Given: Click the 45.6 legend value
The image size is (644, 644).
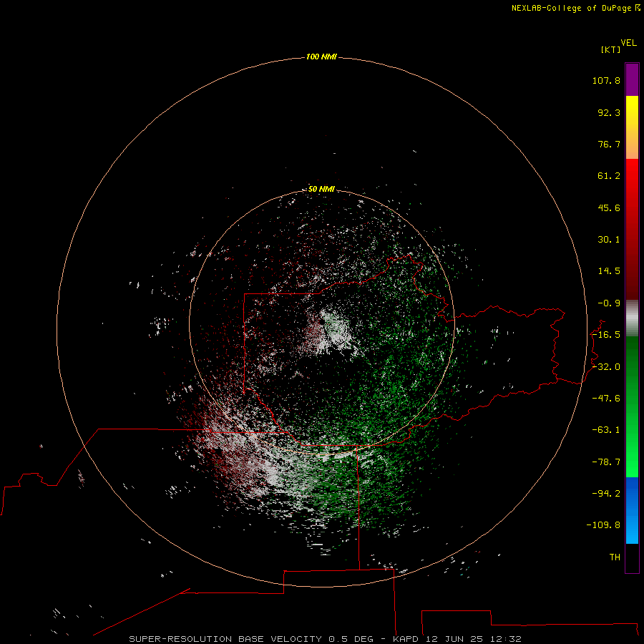Looking at the screenshot, I should [x=609, y=208].
